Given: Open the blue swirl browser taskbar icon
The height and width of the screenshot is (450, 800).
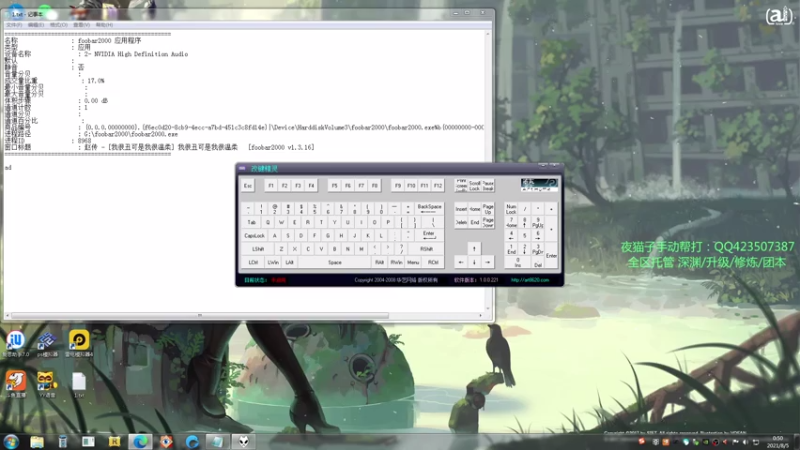Looking at the screenshot, I should click(x=192, y=442).
